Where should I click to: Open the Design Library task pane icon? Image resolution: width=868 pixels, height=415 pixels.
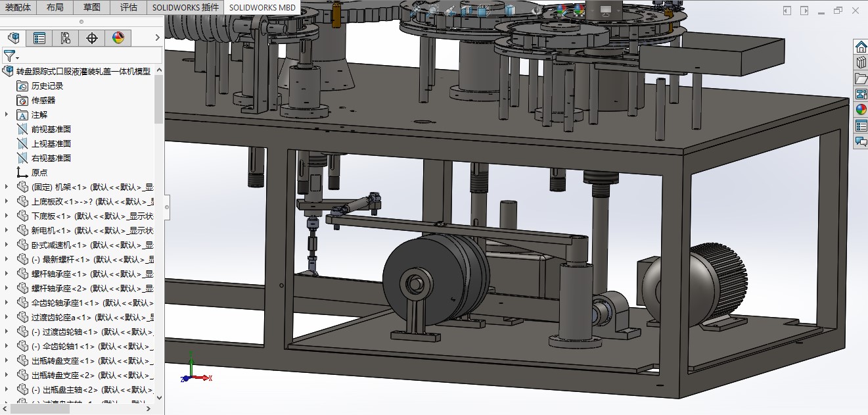point(861,62)
